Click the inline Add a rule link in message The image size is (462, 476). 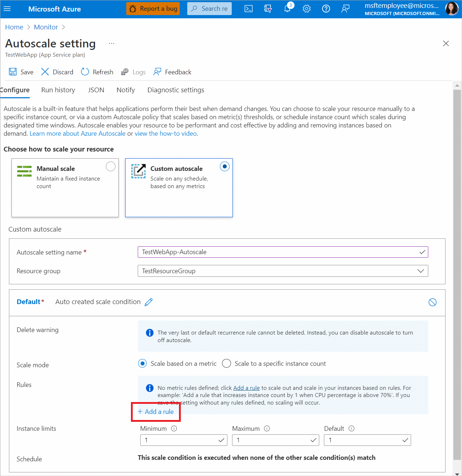[246, 388]
